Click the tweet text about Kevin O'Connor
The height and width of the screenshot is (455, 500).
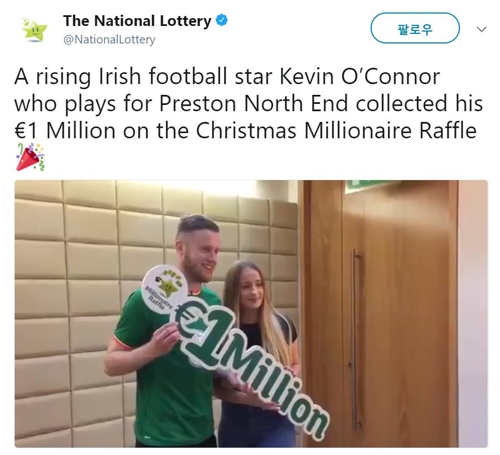pyautogui.click(x=248, y=103)
